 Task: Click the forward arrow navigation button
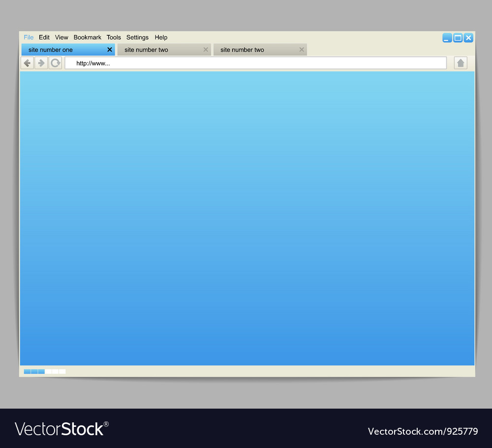click(x=41, y=63)
